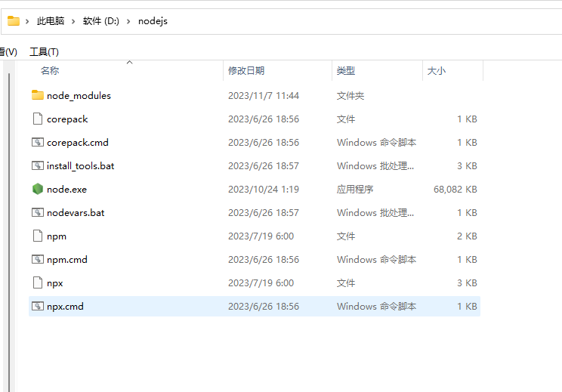This screenshot has height=392, width=562.
Task: Click the npm blank file icon
Action: pos(38,236)
